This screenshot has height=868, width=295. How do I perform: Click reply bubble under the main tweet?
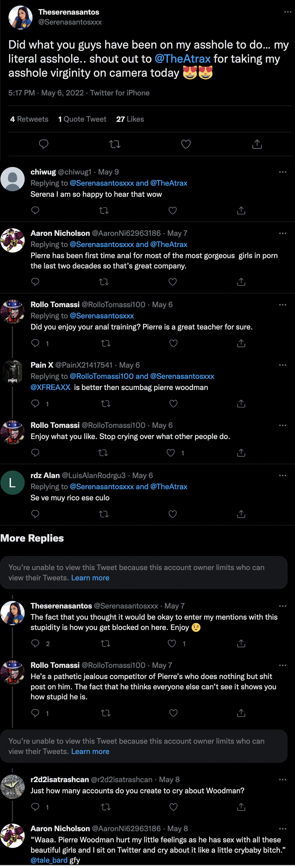coord(44,144)
